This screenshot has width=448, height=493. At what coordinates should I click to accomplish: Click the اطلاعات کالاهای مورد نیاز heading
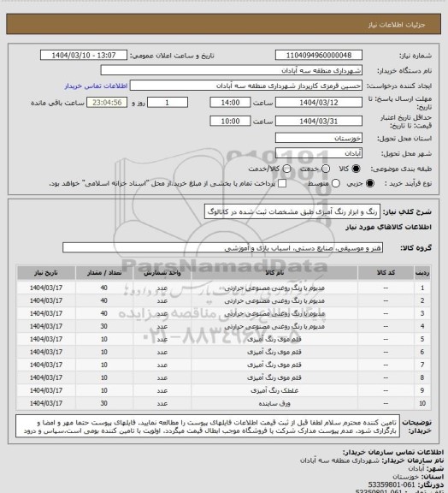[x=389, y=227]
